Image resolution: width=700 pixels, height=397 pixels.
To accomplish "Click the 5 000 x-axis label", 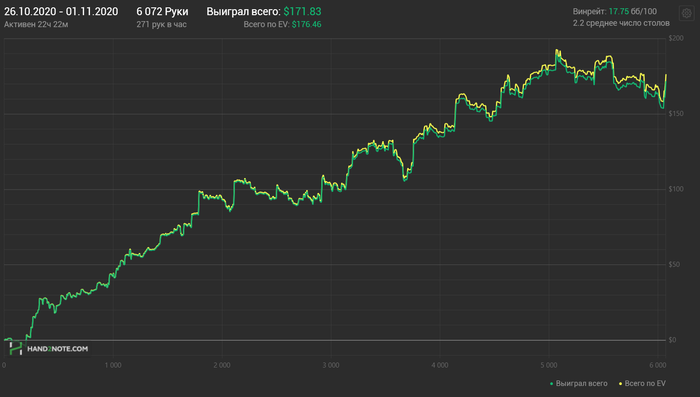I will click(x=549, y=366).
